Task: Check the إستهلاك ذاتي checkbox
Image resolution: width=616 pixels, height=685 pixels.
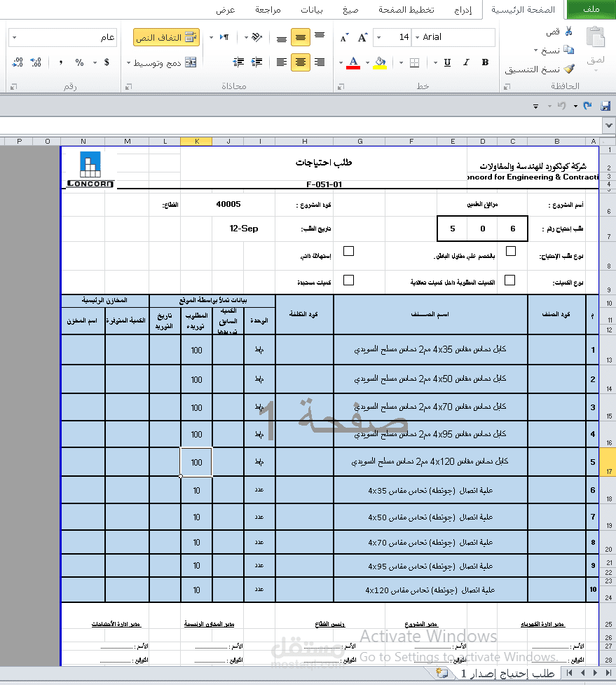Action: click(x=348, y=251)
